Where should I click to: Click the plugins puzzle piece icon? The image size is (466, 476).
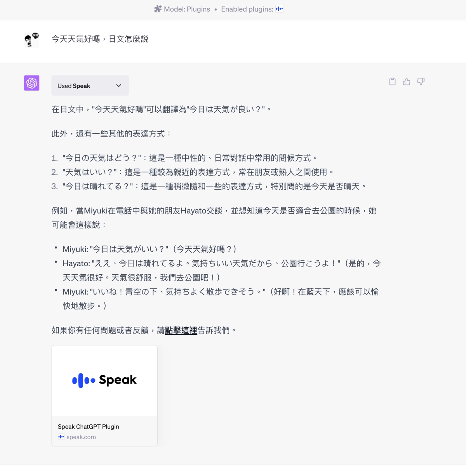pyautogui.click(x=158, y=9)
